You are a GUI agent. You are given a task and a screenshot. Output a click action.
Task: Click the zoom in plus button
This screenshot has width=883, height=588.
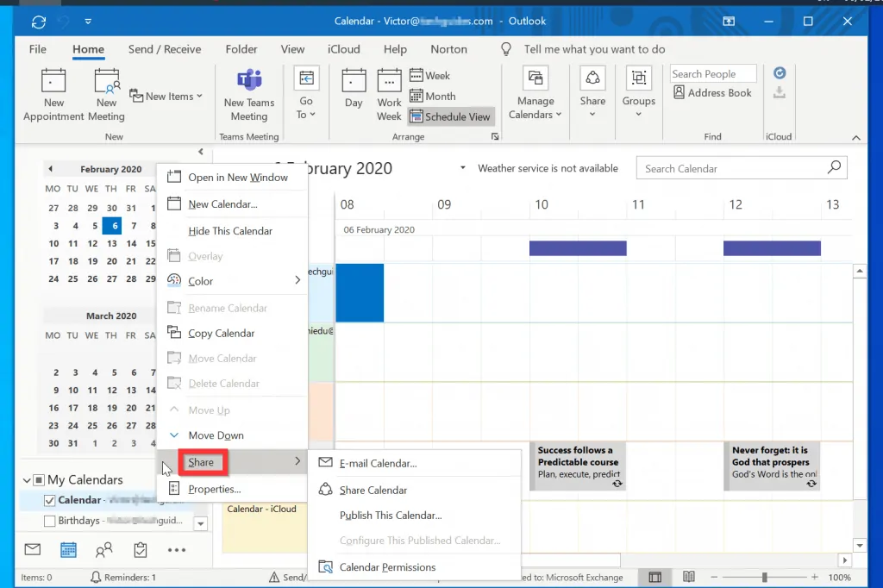pos(814,578)
